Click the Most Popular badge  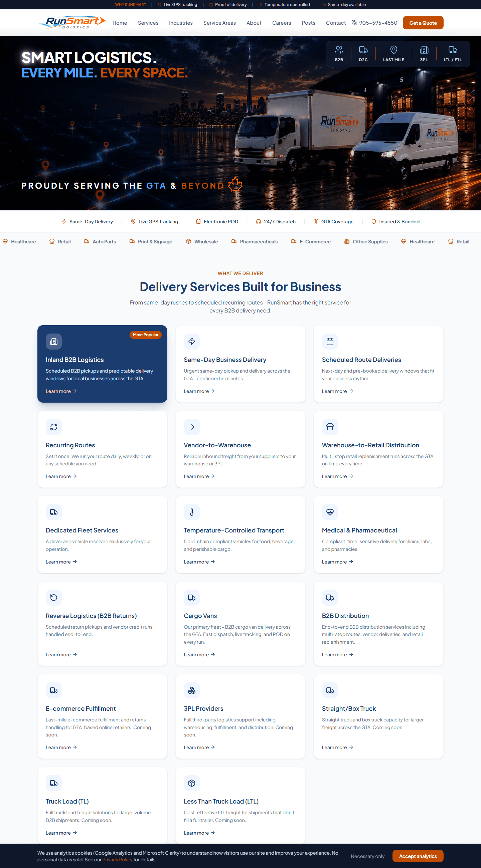(146, 335)
